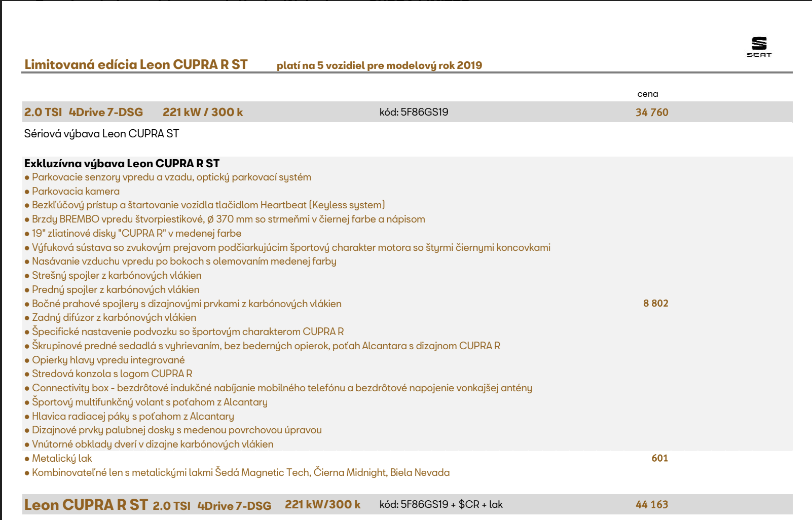The image size is (812, 520).
Task: Click price '601'
Action: 660,458
